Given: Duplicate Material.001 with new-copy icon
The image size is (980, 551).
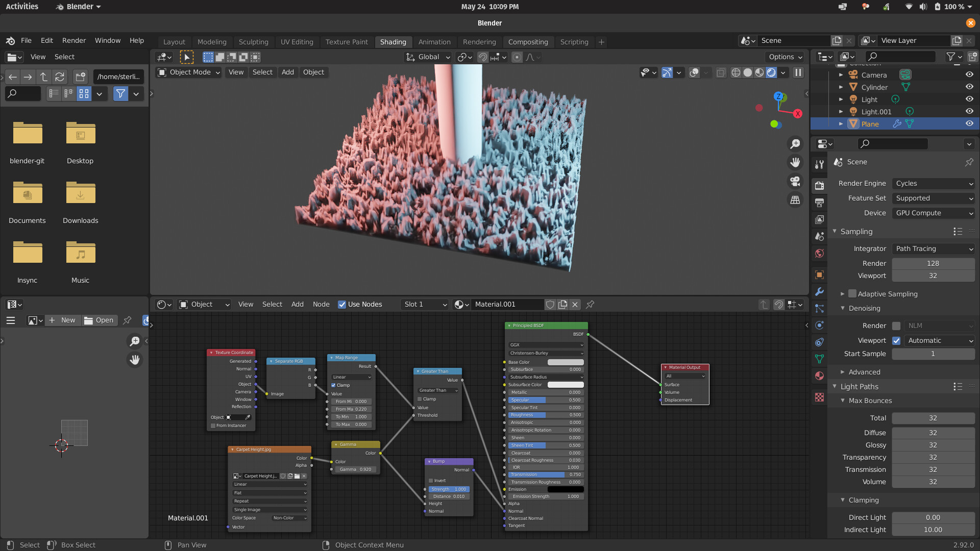Looking at the screenshot, I should click(562, 305).
